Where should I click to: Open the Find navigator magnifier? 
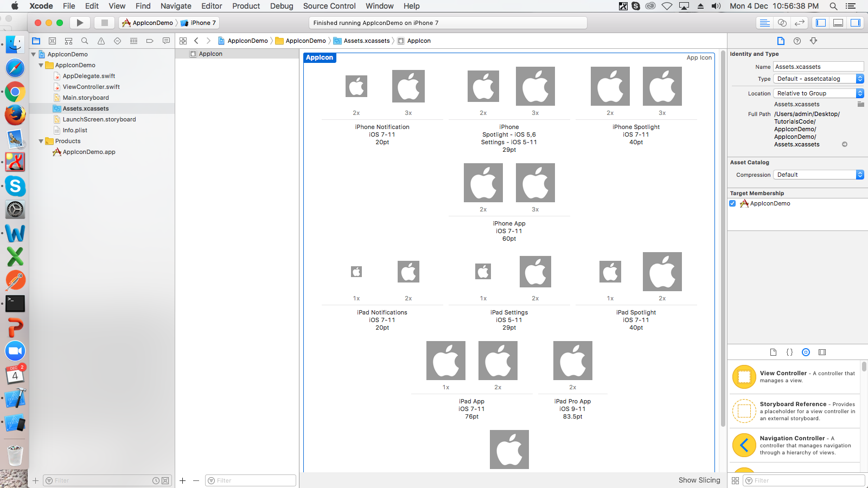(85, 41)
